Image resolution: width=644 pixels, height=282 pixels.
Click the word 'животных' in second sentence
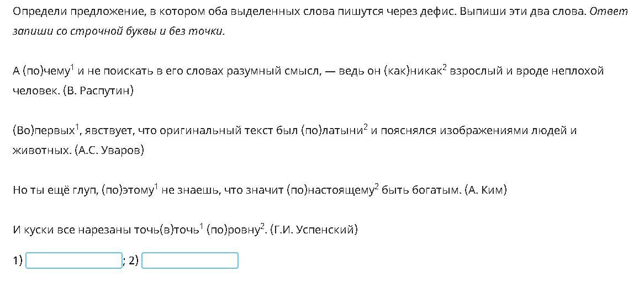(40, 151)
